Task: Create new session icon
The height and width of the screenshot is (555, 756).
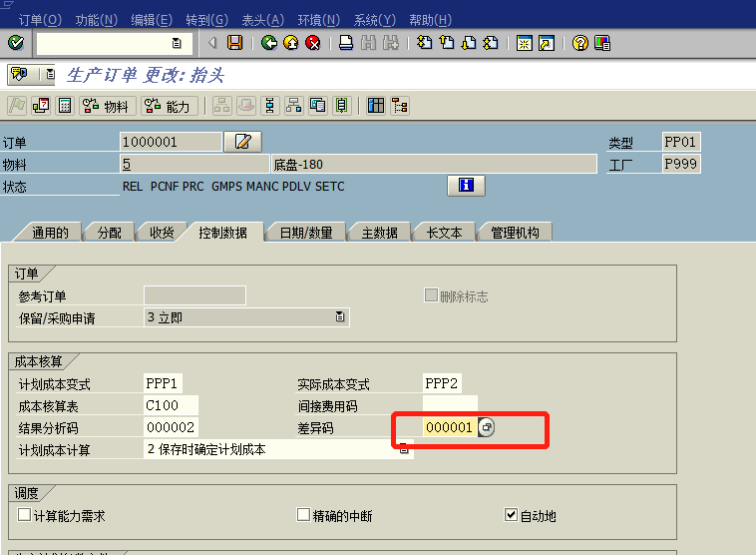Action: 524,43
